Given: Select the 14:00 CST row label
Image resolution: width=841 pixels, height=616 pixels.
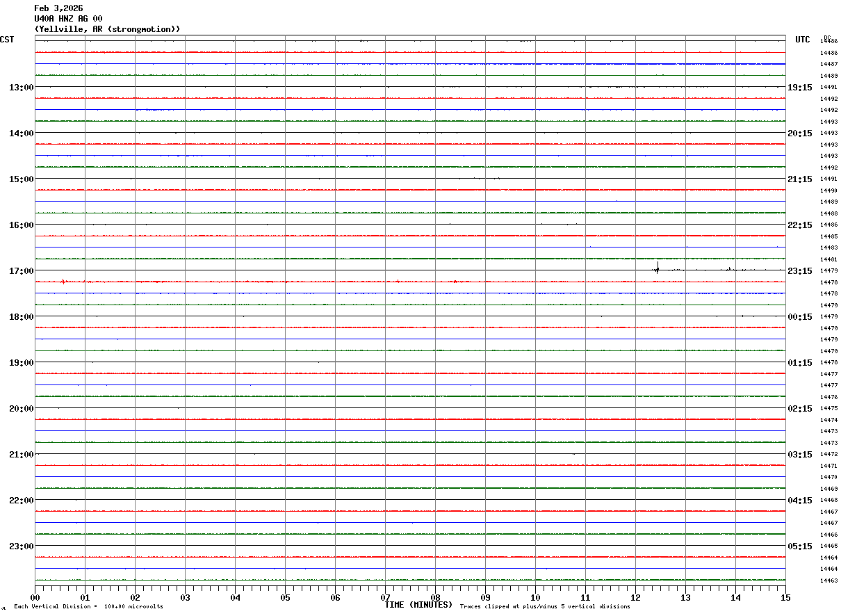Looking at the screenshot, I should [21, 133].
